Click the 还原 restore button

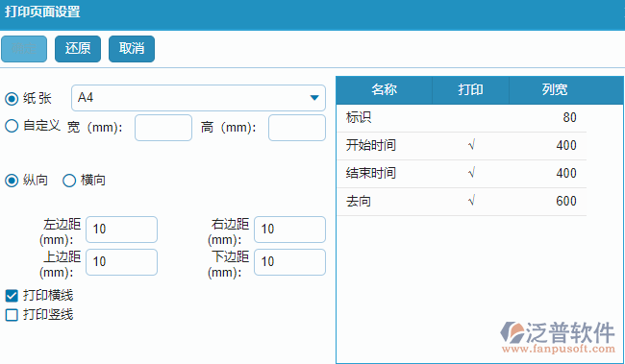pos(78,49)
